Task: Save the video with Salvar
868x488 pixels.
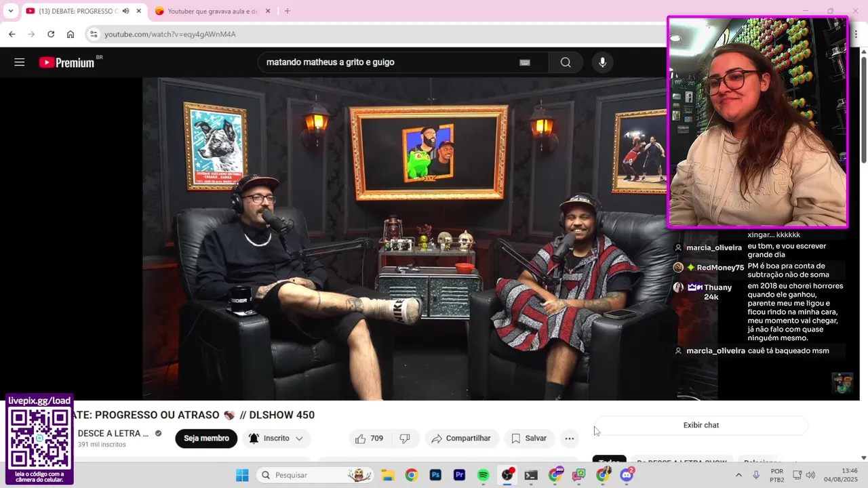Action: [x=529, y=439]
